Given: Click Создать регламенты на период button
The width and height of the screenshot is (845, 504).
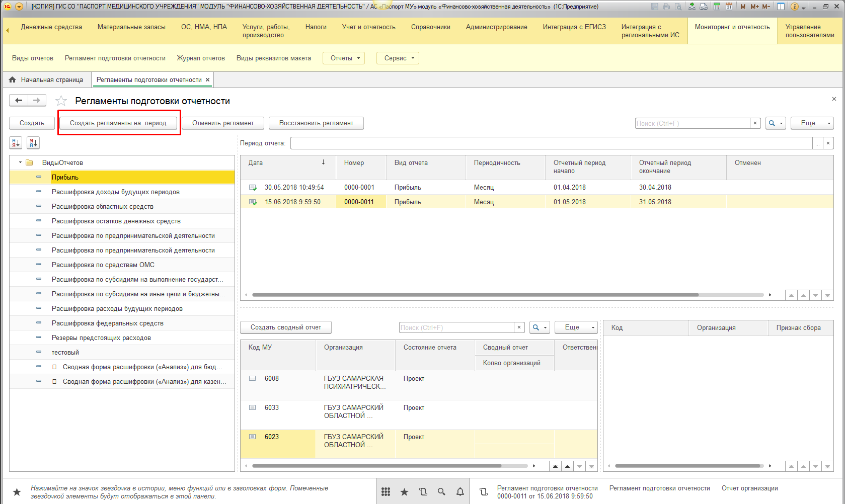Looking at the screenshot, I should pos(118,123).
